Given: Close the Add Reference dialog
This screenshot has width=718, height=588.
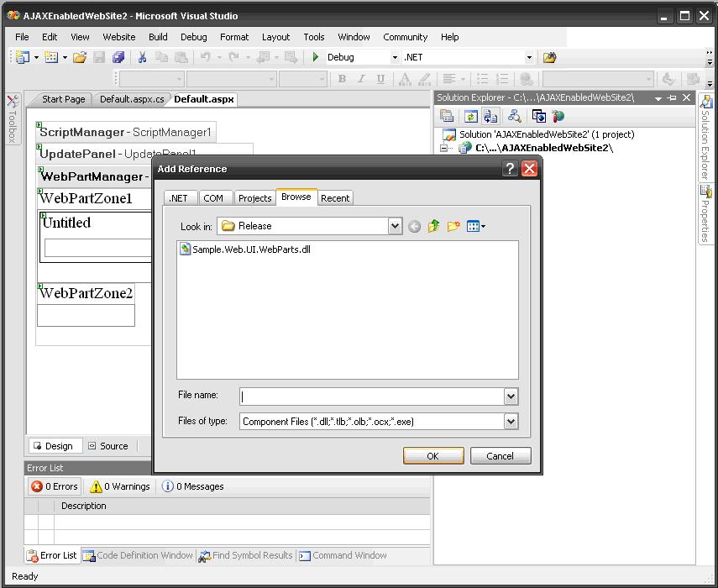Looking at the screenshot, I should click(x=529, y=169).
